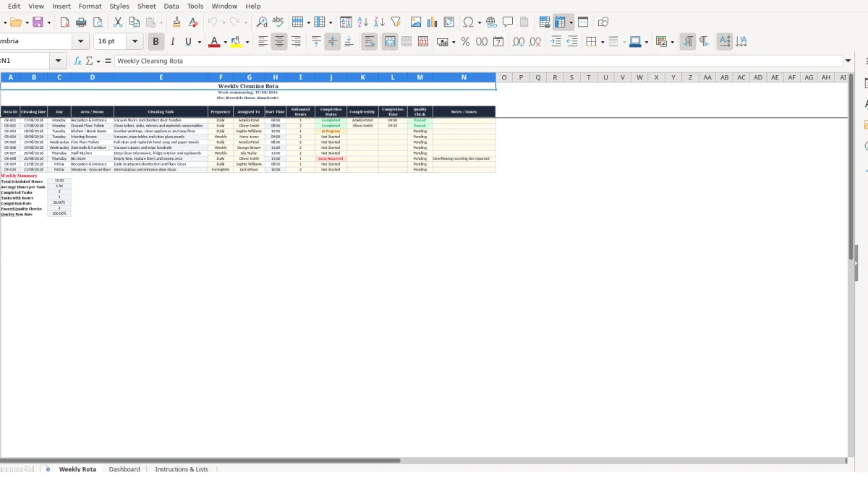Increase the cell indent
This screenshot has height=488, width=868.
tap(556, 42)
